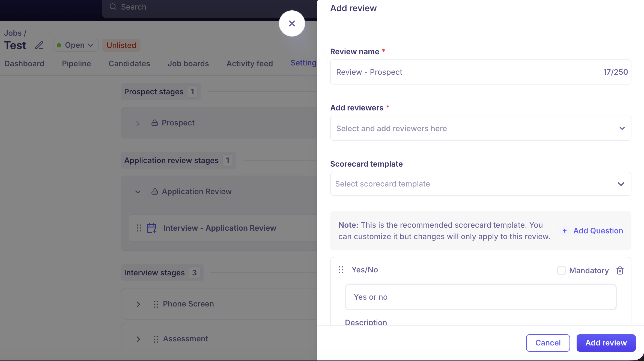The height and width of the screenshot is (361, 644).
Task: Click the Cancel button
Action: (548, 343)
